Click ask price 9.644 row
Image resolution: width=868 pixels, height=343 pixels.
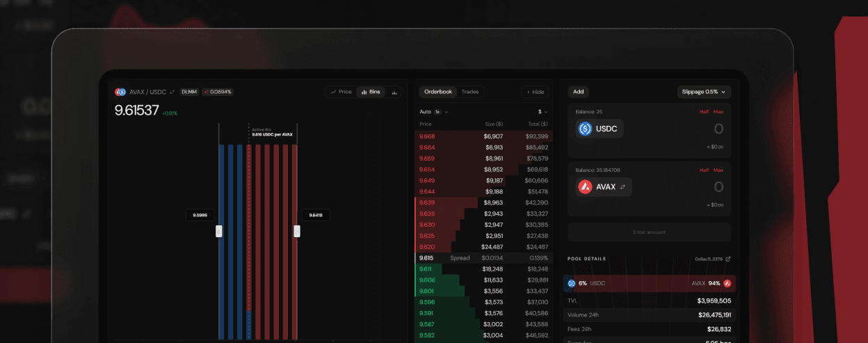click(x=484, y=191)
